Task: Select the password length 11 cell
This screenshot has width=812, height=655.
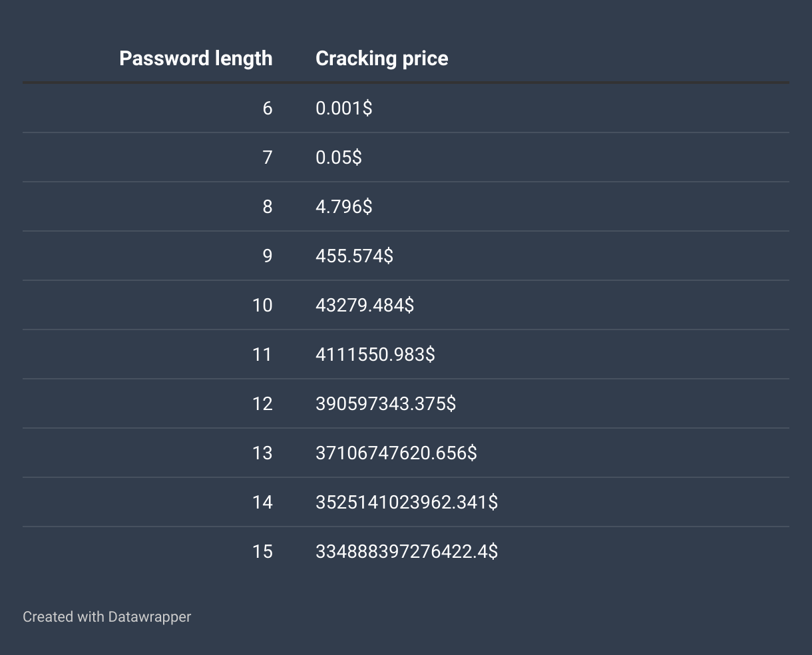Action: (x=262, y=354)
